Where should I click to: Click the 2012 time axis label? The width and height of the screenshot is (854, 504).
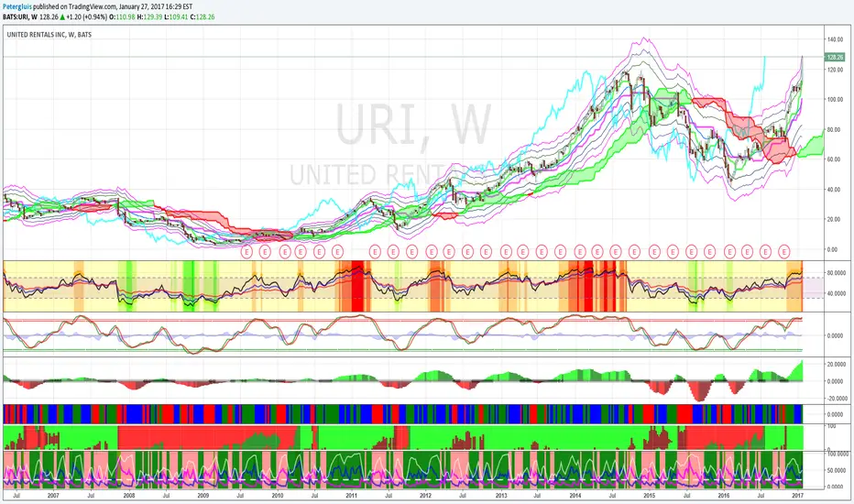pyautogui.click(x=425, y=495)
